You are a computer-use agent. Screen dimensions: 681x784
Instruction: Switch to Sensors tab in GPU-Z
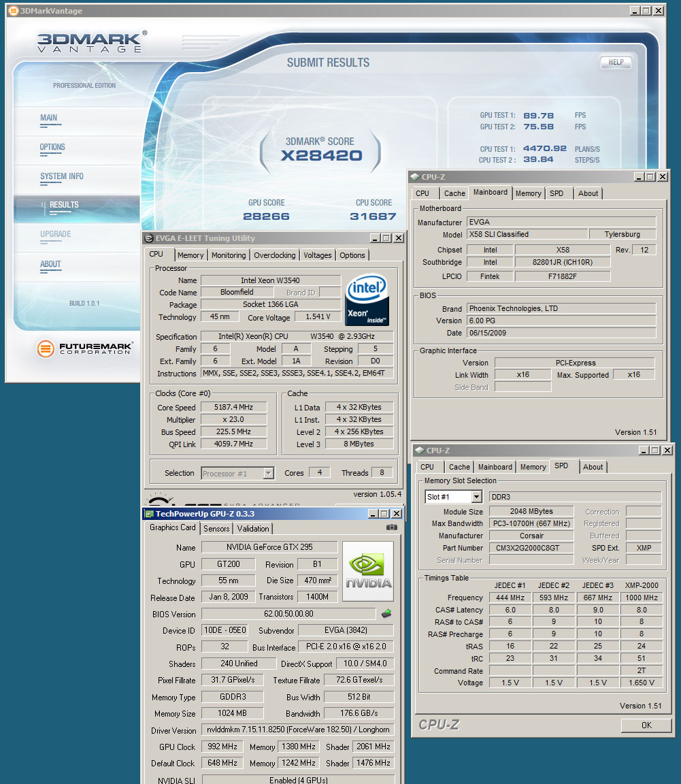(x=216, y=529)
